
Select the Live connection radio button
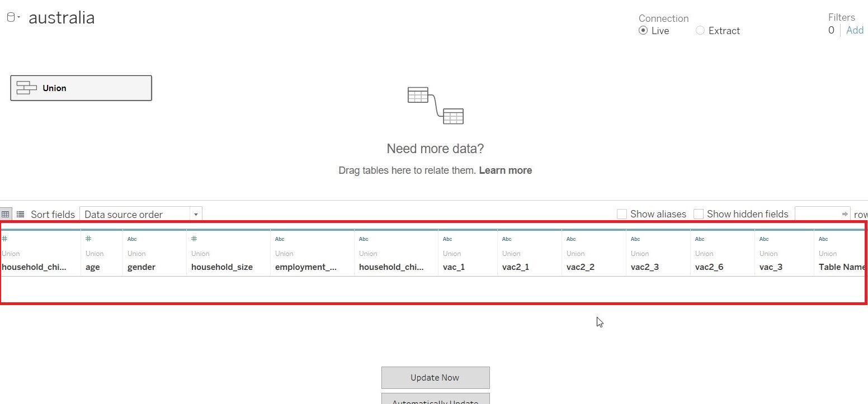click(x=643, y=31)
